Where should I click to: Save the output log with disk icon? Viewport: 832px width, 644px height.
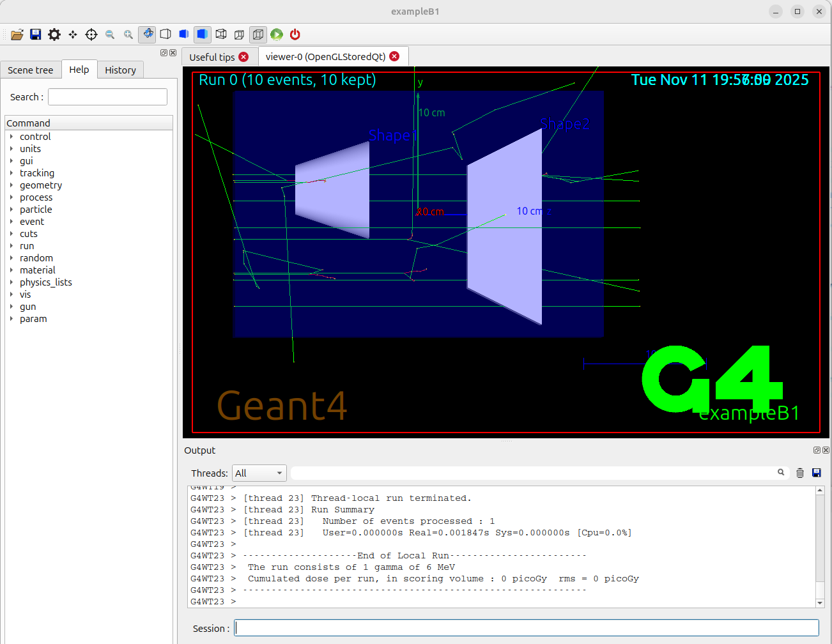817,473
